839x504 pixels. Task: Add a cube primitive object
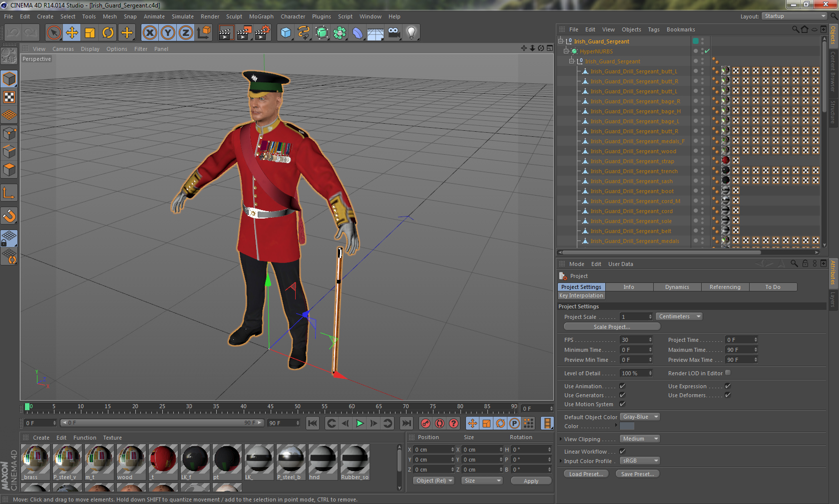(286, 33)
